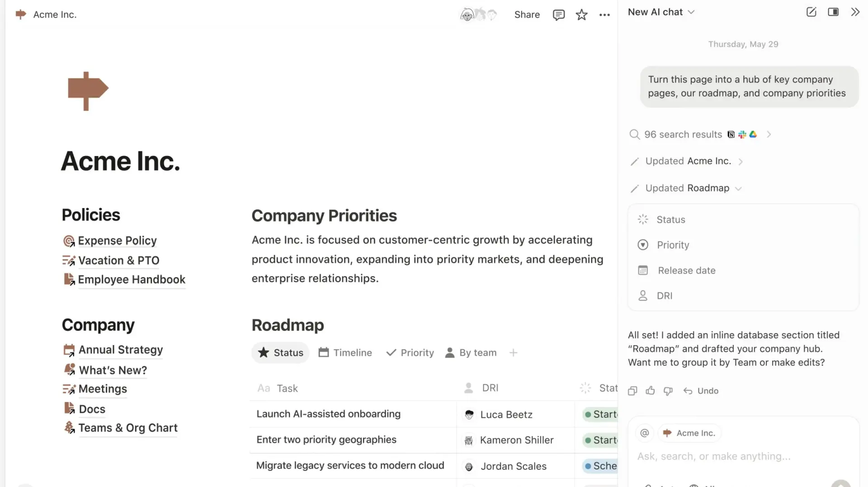Start a new AI chat with compose icon
Viewport: 868px width, 487px height.
[811, 12]
